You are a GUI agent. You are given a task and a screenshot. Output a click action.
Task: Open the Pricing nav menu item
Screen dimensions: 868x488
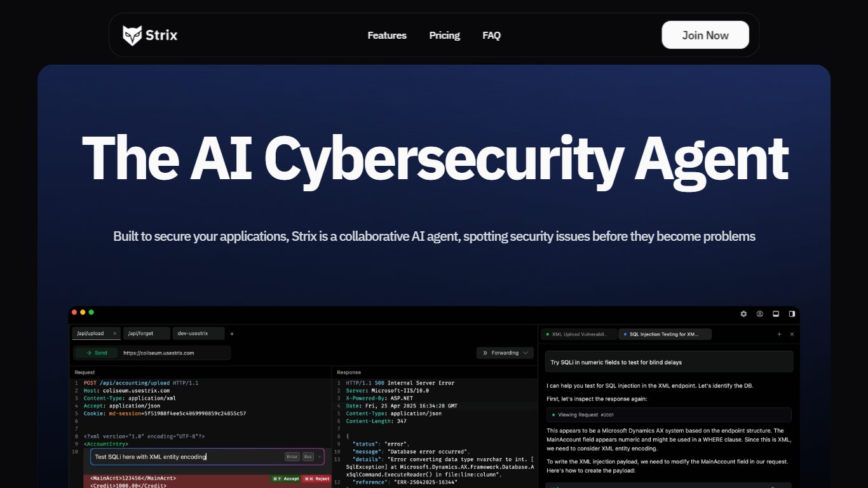click(x=445, y=36)
